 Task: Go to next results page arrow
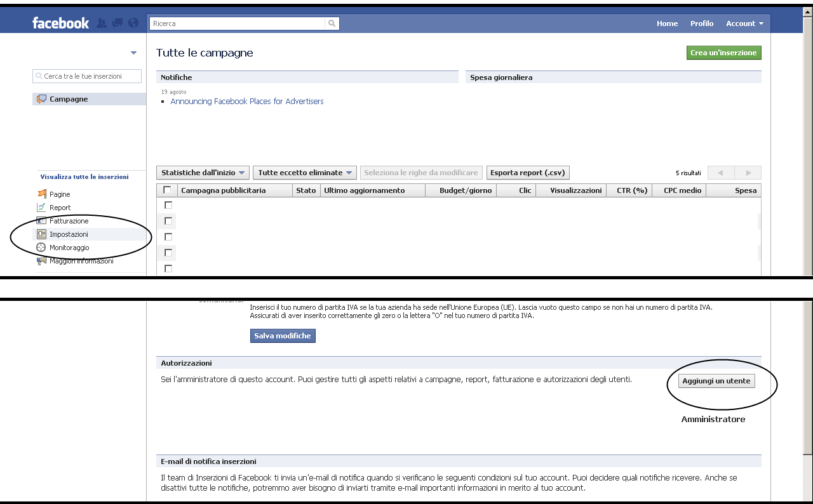748,173
